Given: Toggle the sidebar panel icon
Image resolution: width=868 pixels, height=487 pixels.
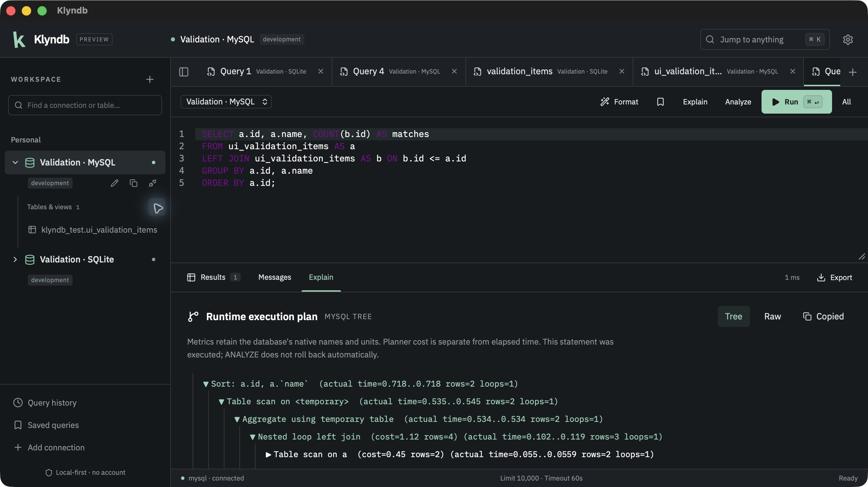Looking at the screenshot, I should click(x=184, y=72).
